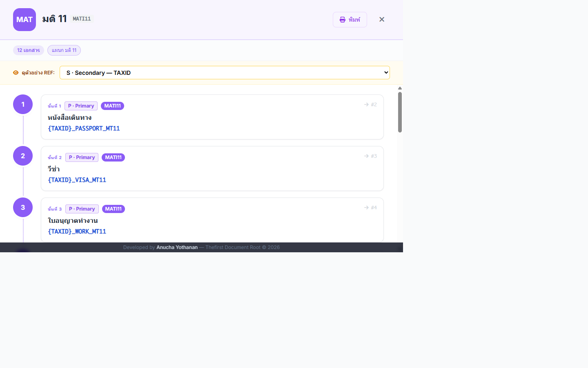Screen dimensions: 588x368
Task: Close the มติ 11 panel with X
Action: [x=382, y=19]
